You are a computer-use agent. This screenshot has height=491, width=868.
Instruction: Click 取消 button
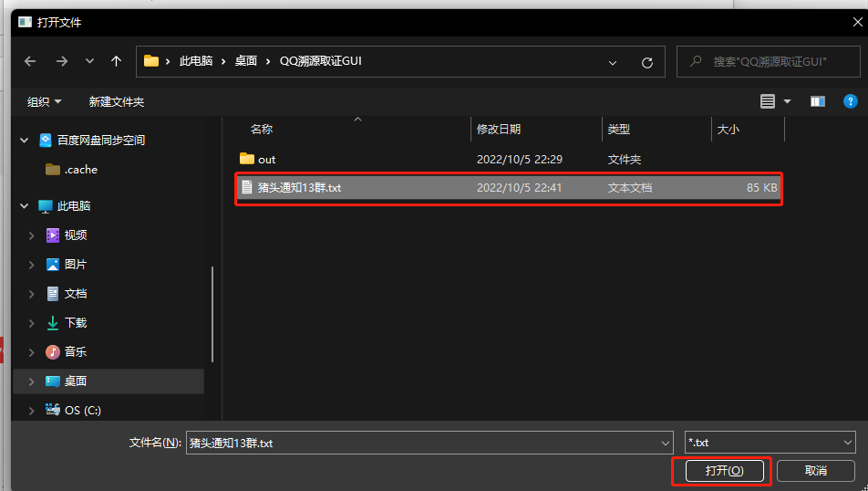point(816,471)
